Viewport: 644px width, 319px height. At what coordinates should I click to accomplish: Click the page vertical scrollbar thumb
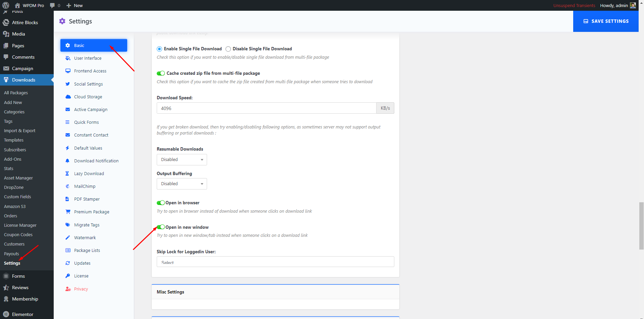click(641, 226)
